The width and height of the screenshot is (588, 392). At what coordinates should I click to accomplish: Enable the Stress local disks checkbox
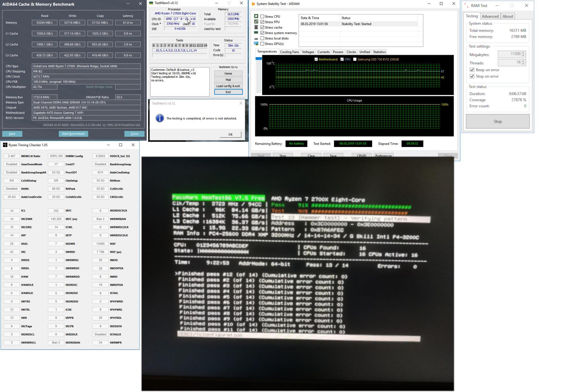coord(262,38)
